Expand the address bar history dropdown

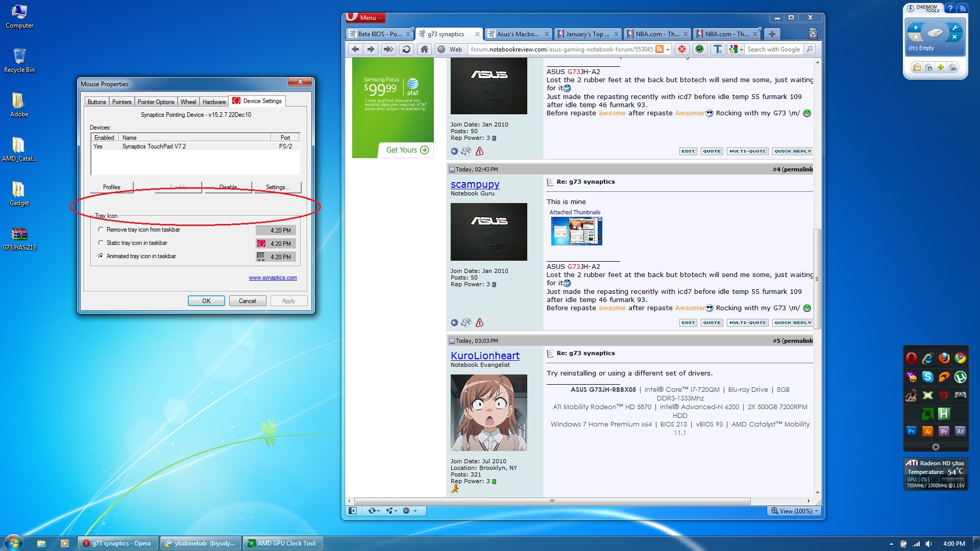coord(668,49)
